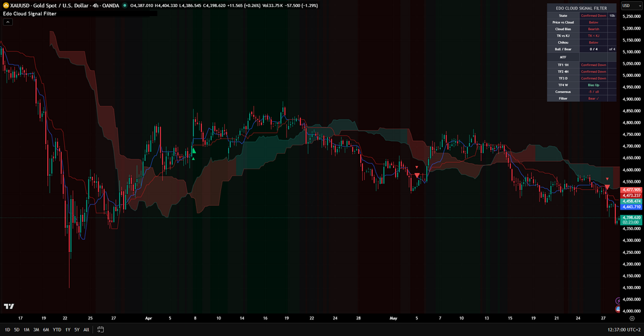Click green price label 4,458.474
Screen dimensions: 644x336
tap(631, 201)
